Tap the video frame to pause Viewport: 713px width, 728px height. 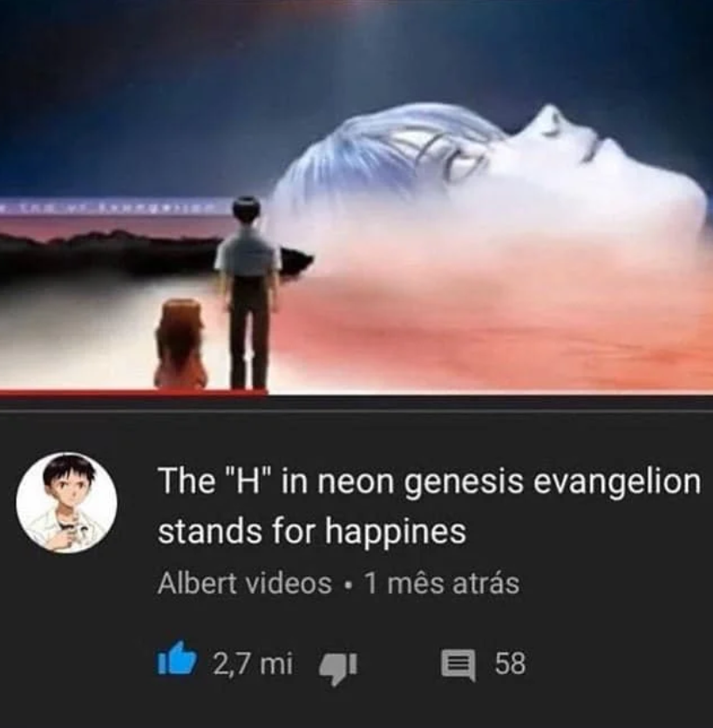pyautogui.click(x=356, y=195)
